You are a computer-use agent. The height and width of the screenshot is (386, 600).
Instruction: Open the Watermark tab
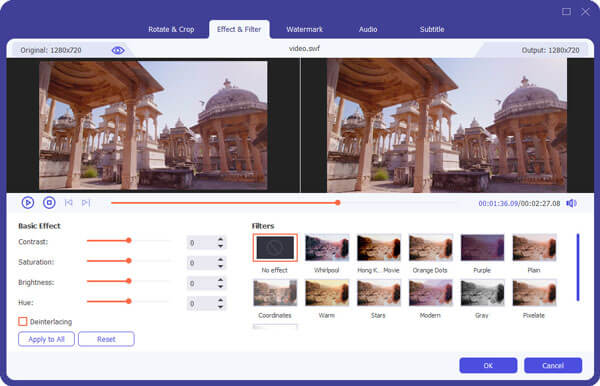tap(305, 29)
